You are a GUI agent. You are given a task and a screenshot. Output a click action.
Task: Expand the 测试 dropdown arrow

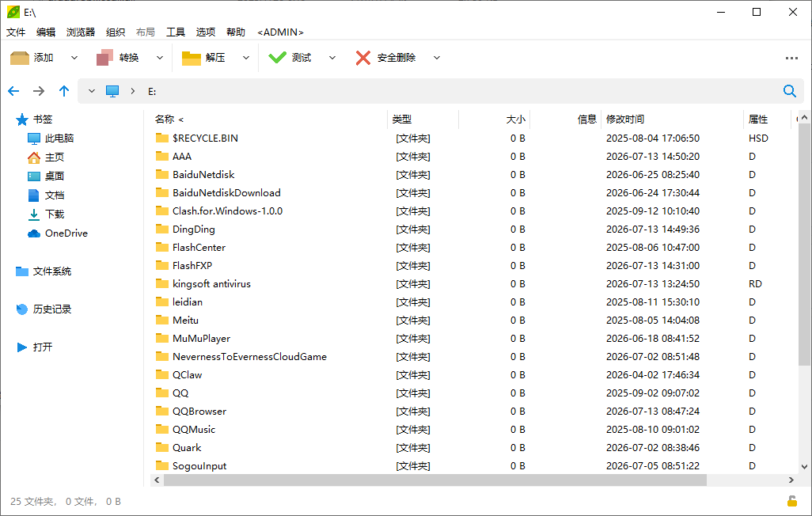[332, 58]
